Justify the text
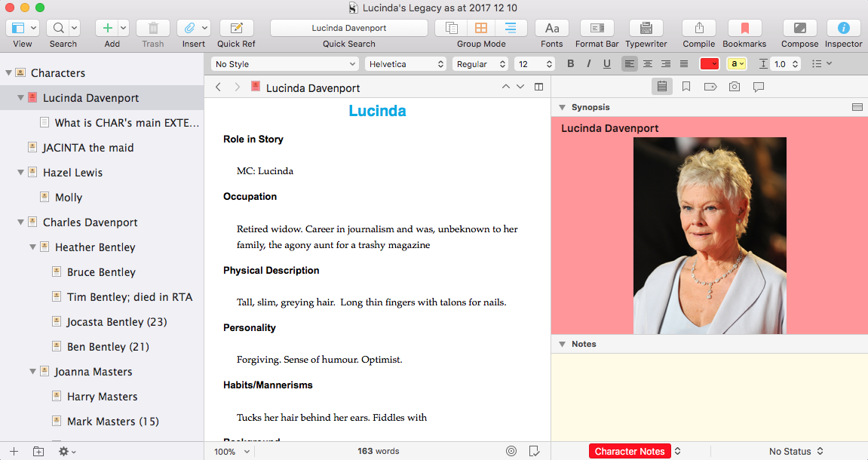 (x=684, y=63)
